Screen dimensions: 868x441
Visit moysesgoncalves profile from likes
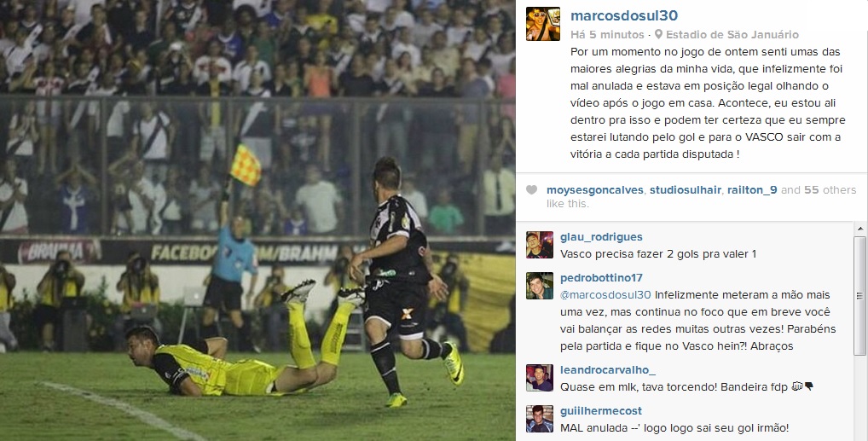pyautogui.click(x=594, y=190)
